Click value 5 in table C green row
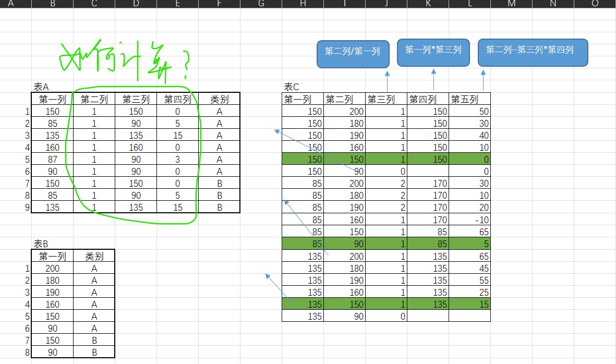 click(470, 244)
